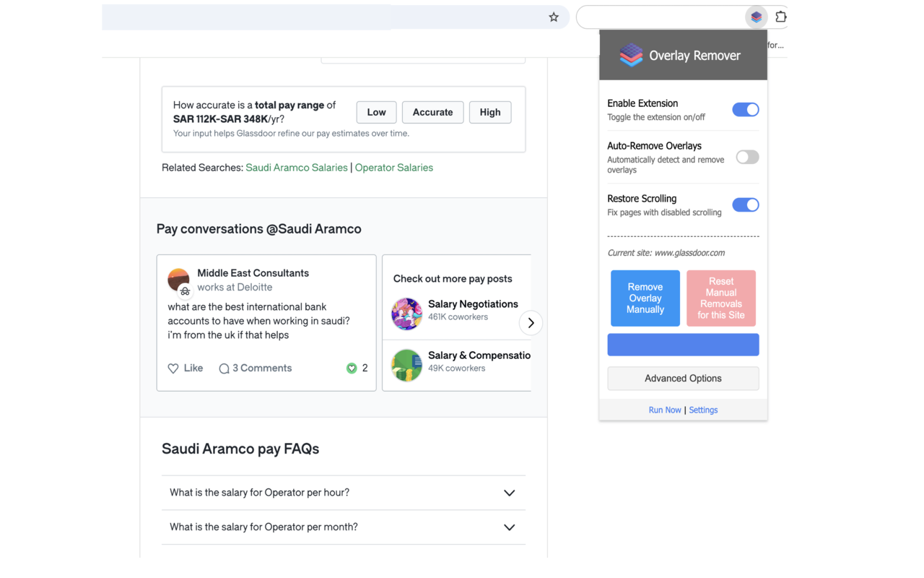Screen dimensions: 924x578
Task: Click the '49K coworkers' text
Action: click(456, 368)
